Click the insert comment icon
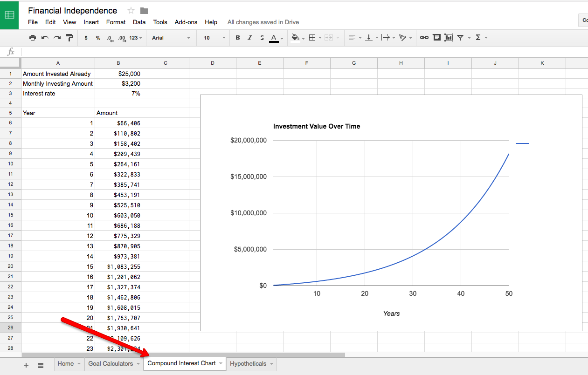Image resolution: width=588 pixels, height=375 pixels. point(436,38)
